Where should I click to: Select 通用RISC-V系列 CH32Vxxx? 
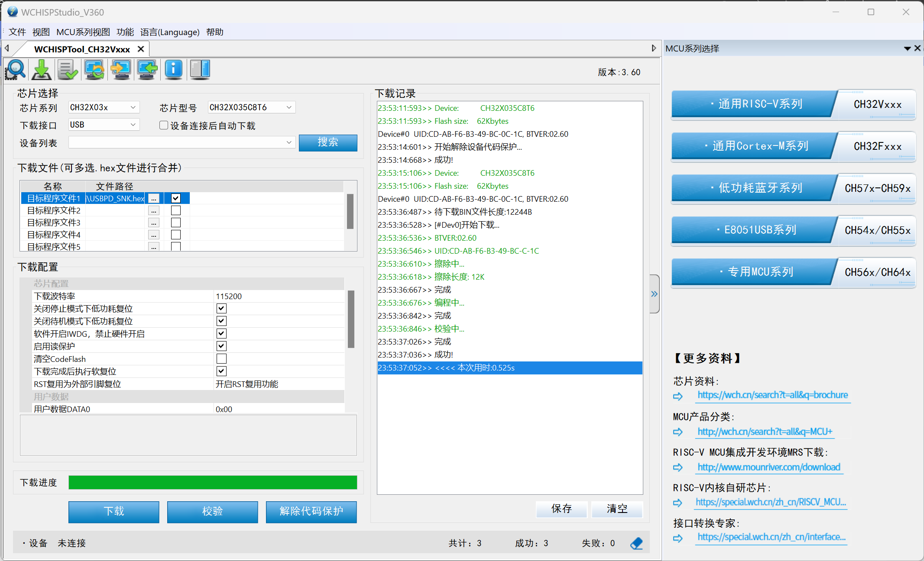coord(794,104)
